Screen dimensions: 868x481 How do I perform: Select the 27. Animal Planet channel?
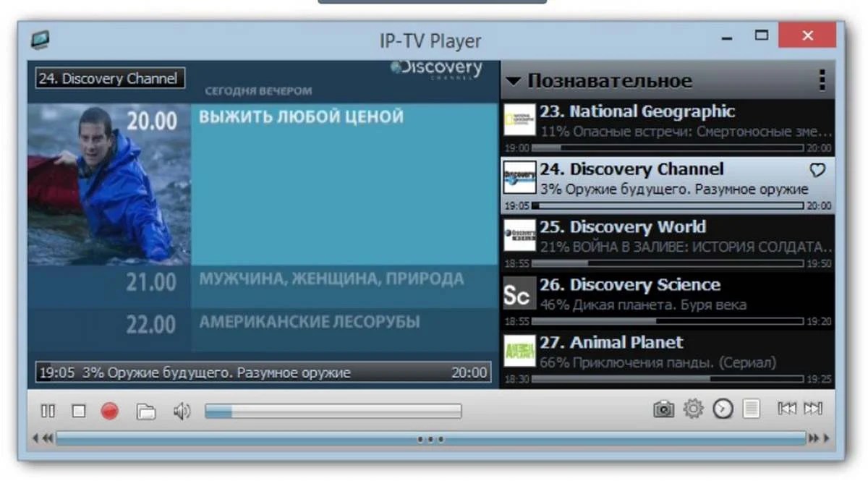click(x=668, y=359)
